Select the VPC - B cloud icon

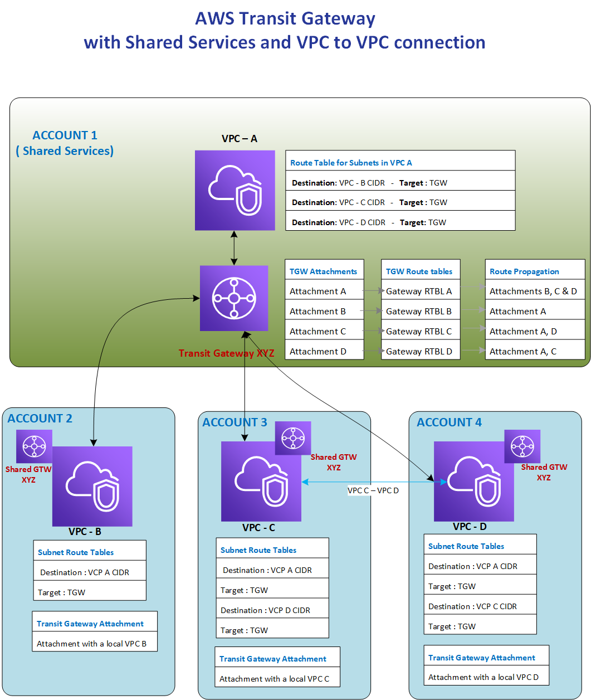92,486
